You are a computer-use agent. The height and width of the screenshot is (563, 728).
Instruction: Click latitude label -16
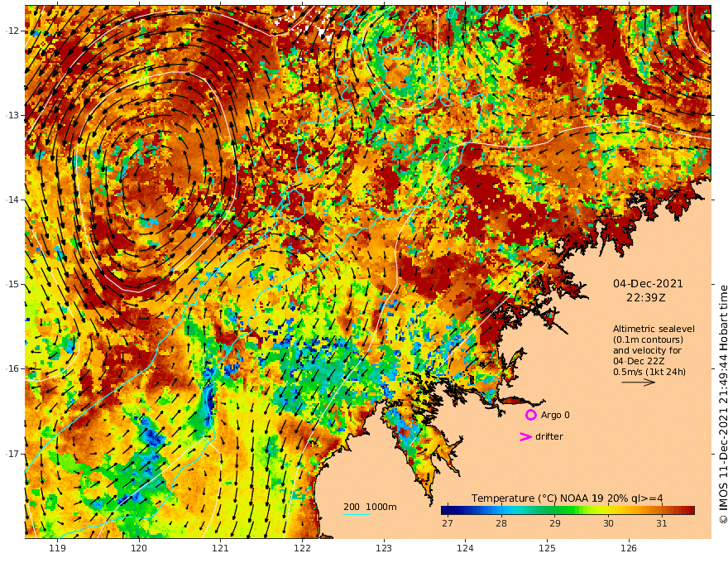[x=12, y=368]
